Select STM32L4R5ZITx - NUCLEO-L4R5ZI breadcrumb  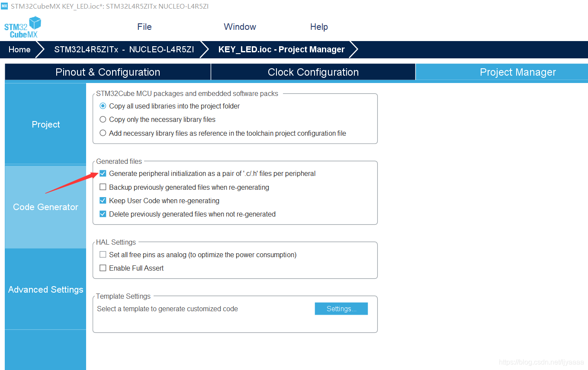tap(124, 49)
